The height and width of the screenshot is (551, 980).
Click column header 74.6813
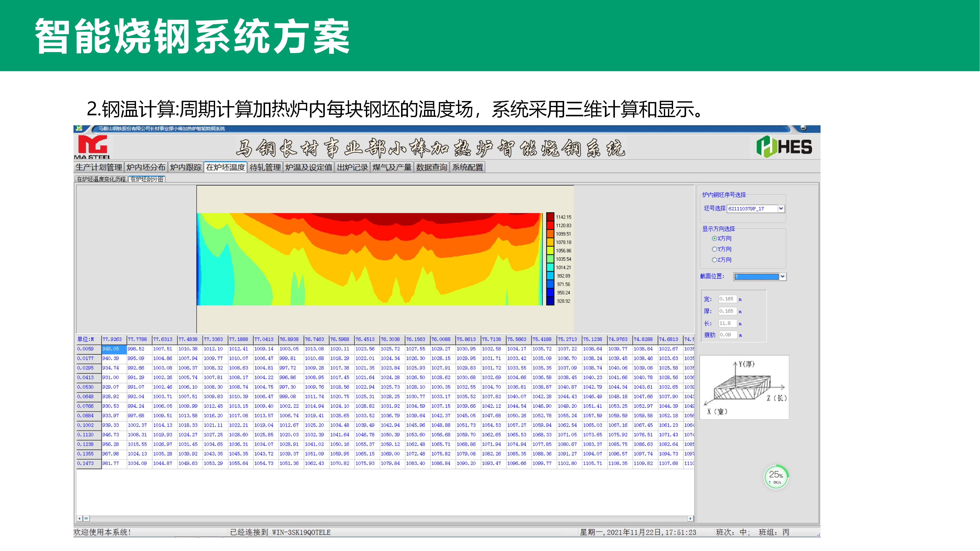click(x=670, y=339)
